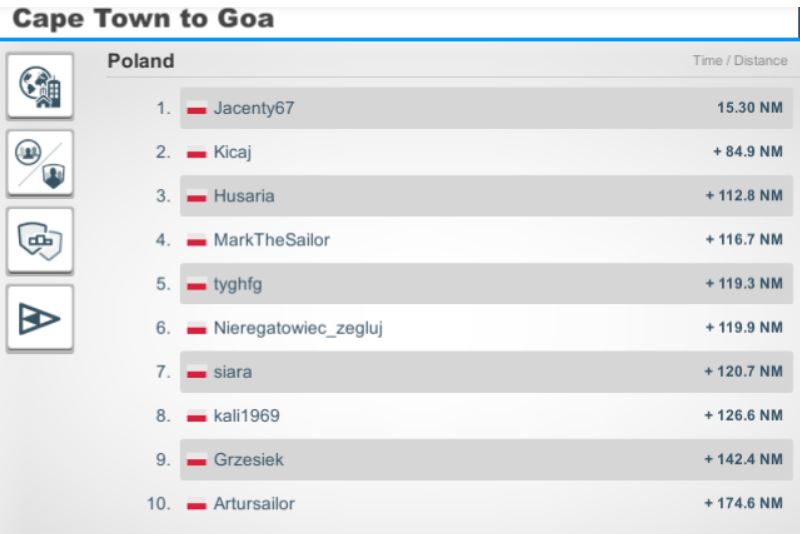
Task: Open the podium shield leaderboard icon
Action: tap(40, 241)
